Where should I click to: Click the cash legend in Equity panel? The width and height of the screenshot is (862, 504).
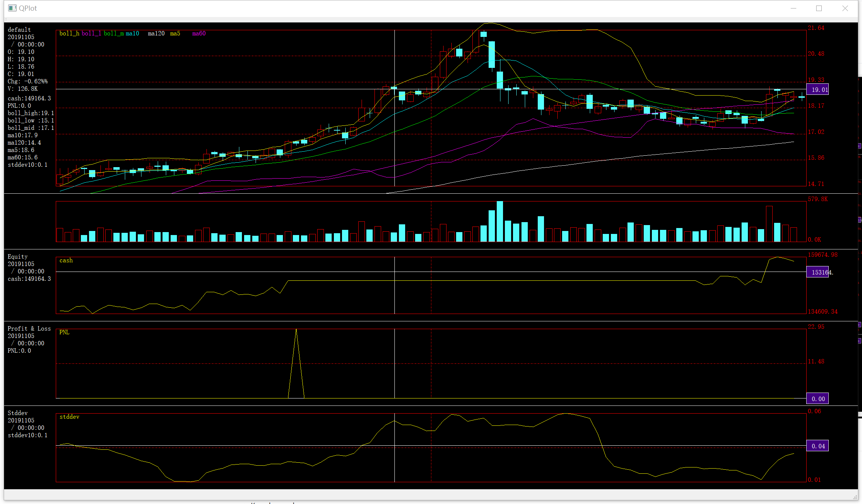[66, 260]
